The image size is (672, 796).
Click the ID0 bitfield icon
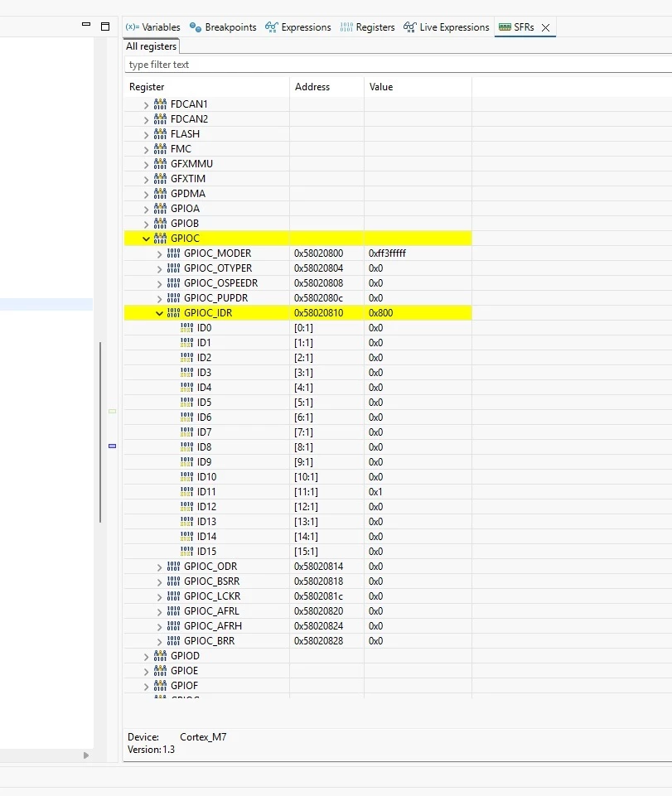187,327
